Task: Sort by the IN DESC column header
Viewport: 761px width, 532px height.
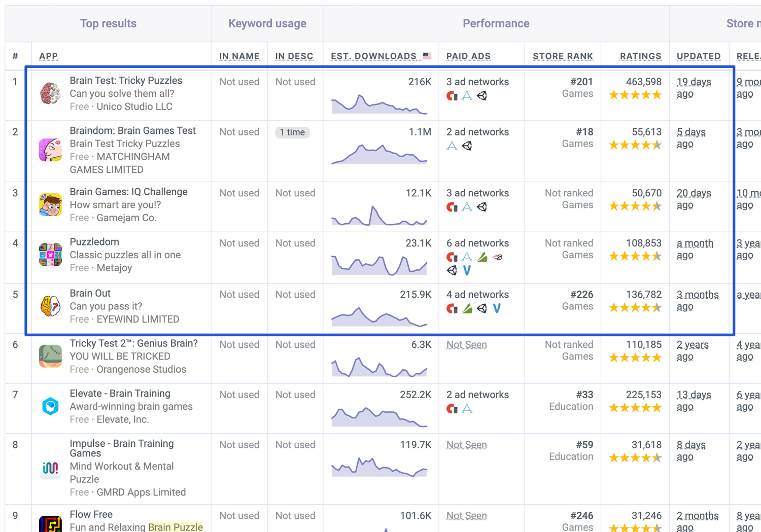Action: (294, 56)
